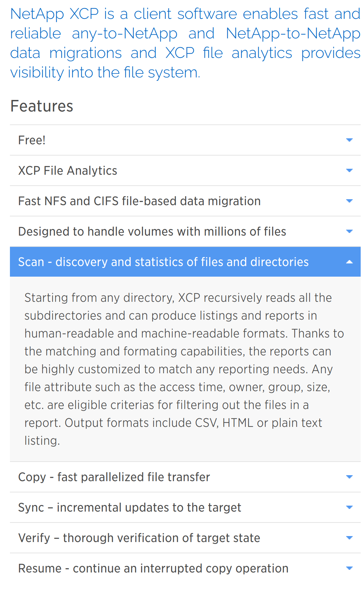Expand Verify thorough verification section
This screenshot has width=364, height=592.
(139, 538)
